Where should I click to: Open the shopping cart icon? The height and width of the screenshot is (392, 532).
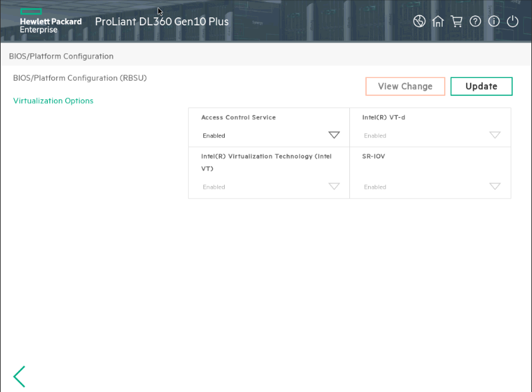(457, 21)
